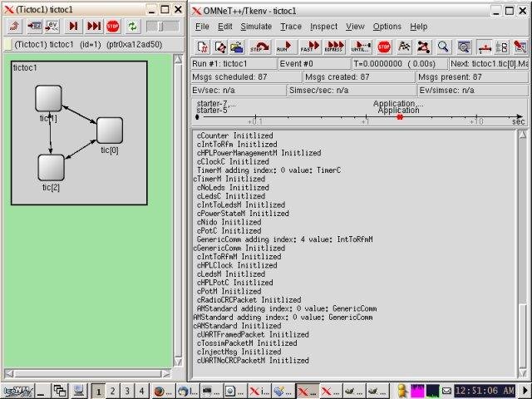Image resolution: width=532 pixels, height=399 pixels.
Task: Click the IceWM start menu button
Action: pos(17,392)
